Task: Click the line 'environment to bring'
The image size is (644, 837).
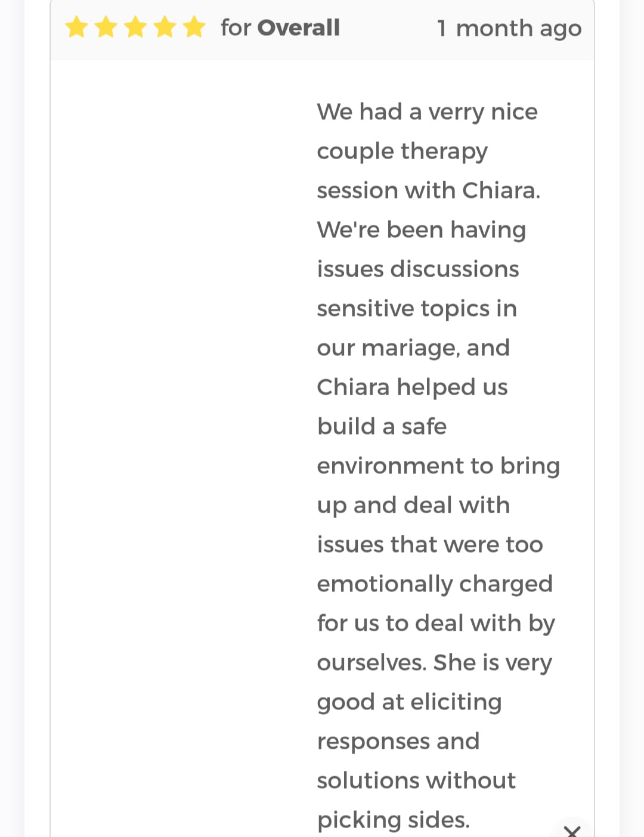Action: pos(438,466)
